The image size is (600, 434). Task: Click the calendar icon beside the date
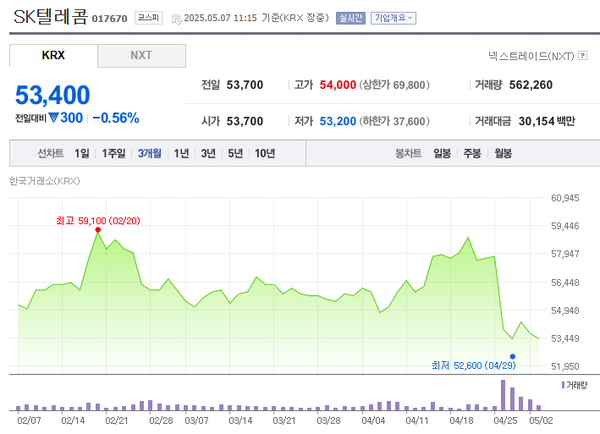click(176, 19)
